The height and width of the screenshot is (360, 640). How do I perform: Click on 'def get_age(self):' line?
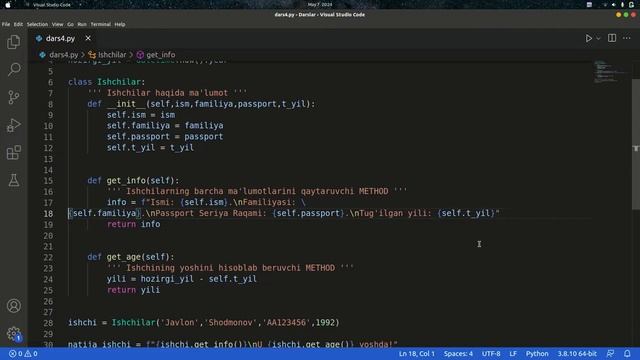pos(131,257)
